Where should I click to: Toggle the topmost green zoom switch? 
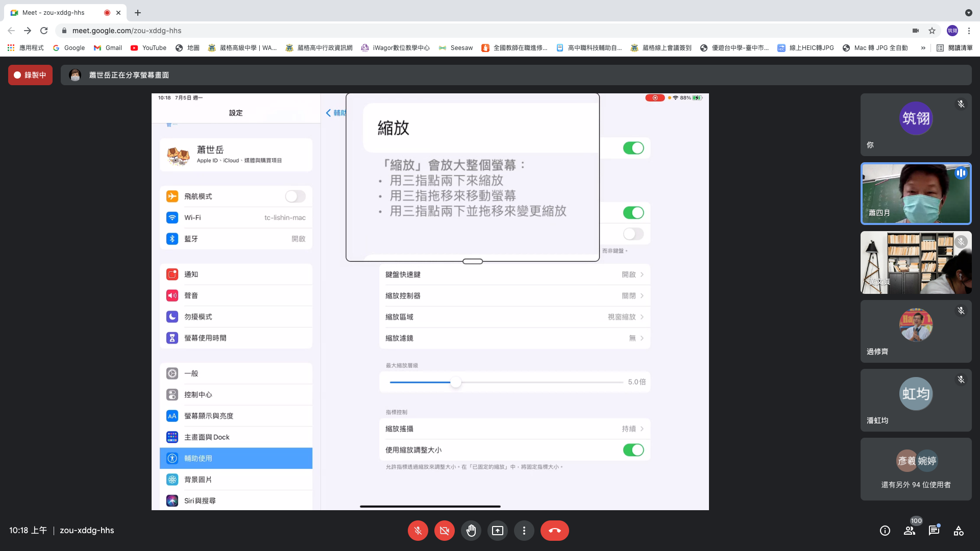point(633,148)
